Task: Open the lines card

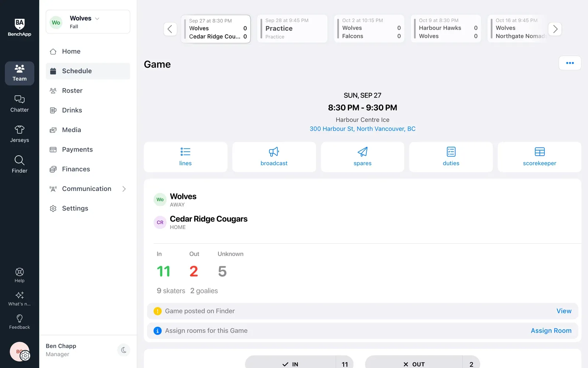Action: click(186, 157)
